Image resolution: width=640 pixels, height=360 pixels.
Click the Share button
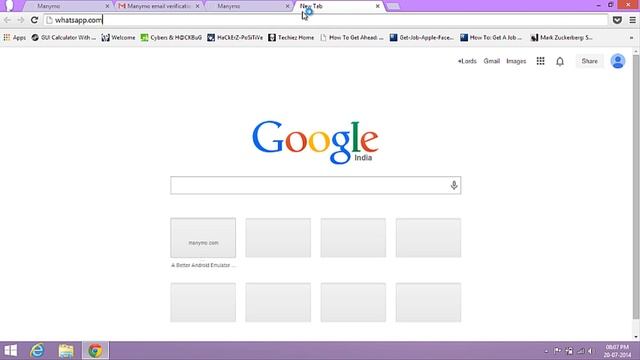[589, 61]
